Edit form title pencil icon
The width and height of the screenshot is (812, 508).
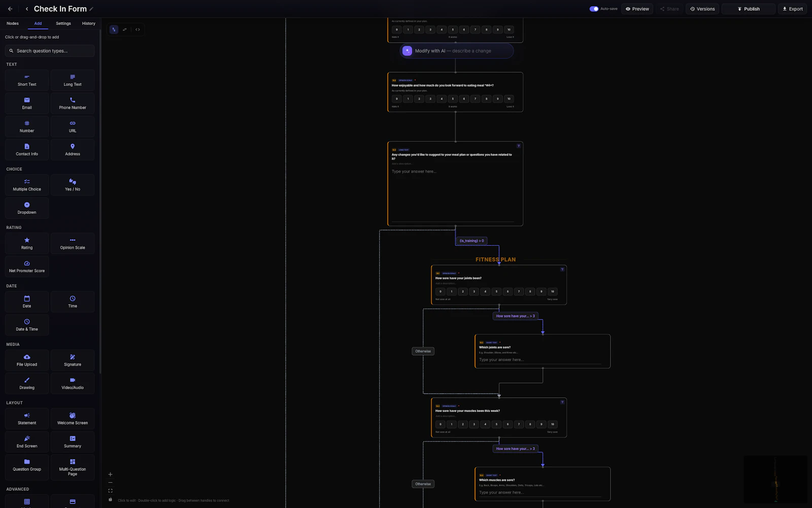[x=91, y=9]
